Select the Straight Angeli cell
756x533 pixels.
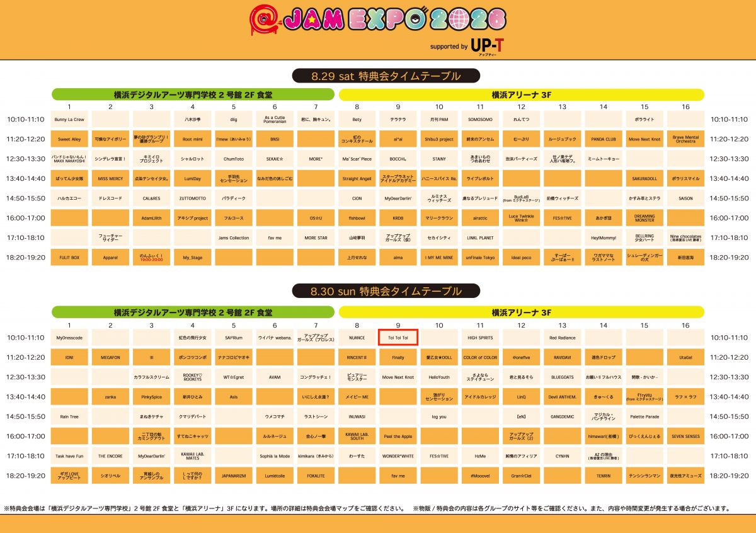click(357, 179)
